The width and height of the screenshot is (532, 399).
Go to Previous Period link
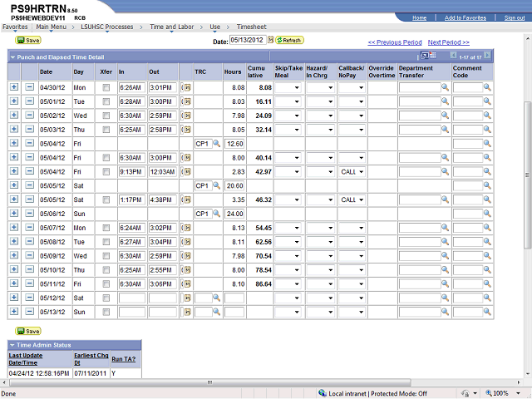395,42
